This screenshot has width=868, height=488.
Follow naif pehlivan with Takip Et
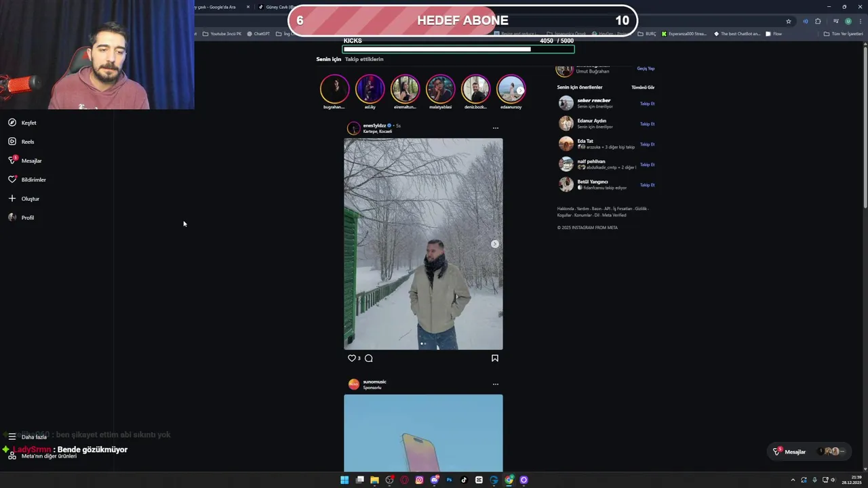tap(647, 165)
